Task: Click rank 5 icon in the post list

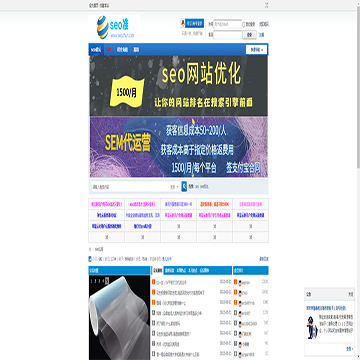Action: (154, 323)
